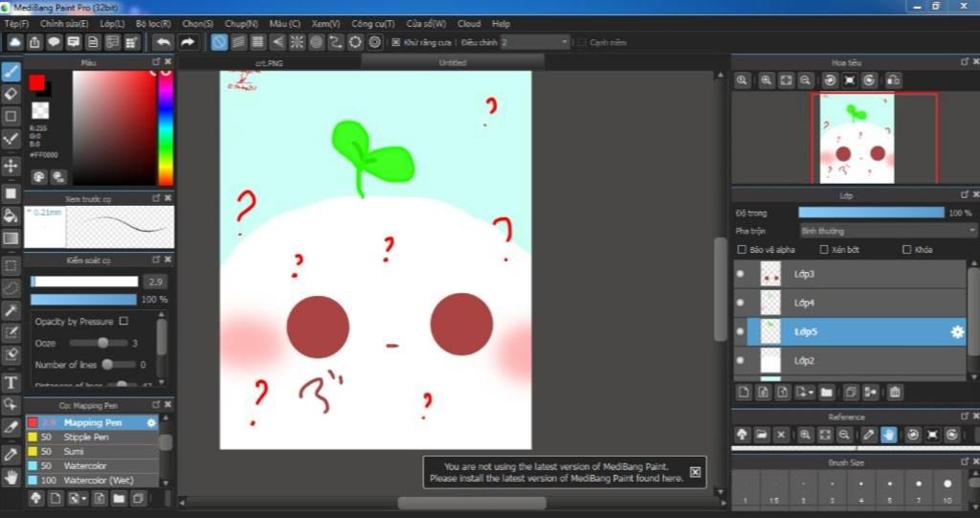Delete the selected layer with trash icon
Image resolution: width=980 pixels, height=518 pixels.
pyautogui.click(x=895, y=393)
